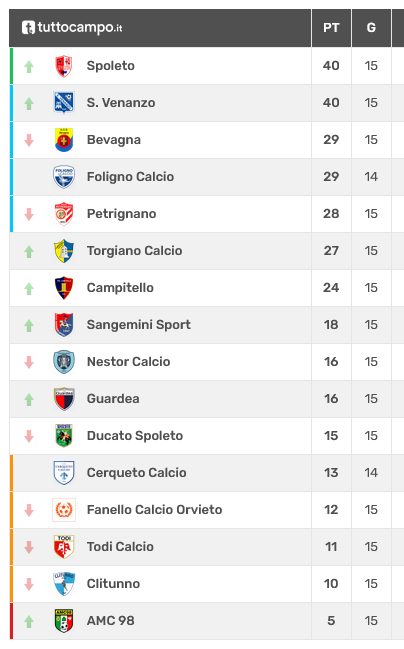
Task: Sort by the G column header
Action: [x=371, y=28]
